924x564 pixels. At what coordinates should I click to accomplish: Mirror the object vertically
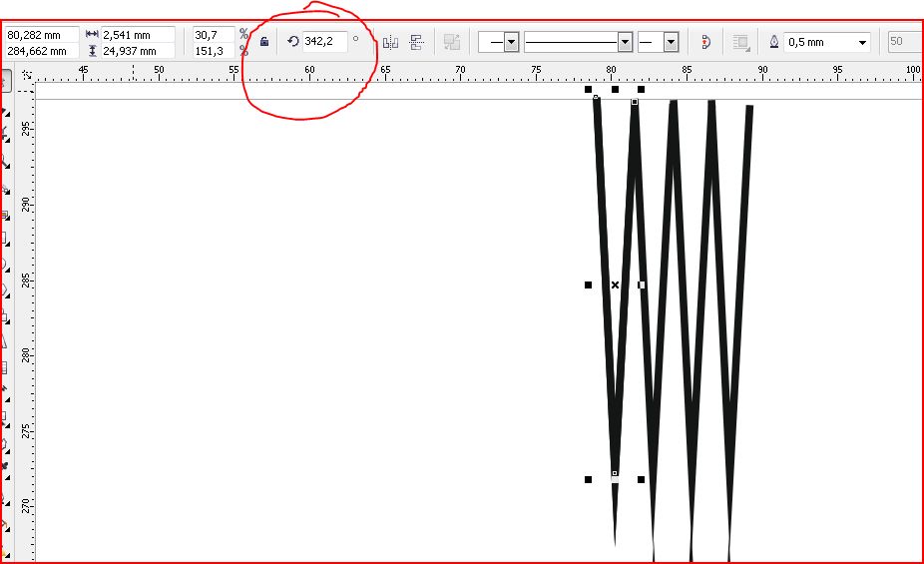pos(417,42)
